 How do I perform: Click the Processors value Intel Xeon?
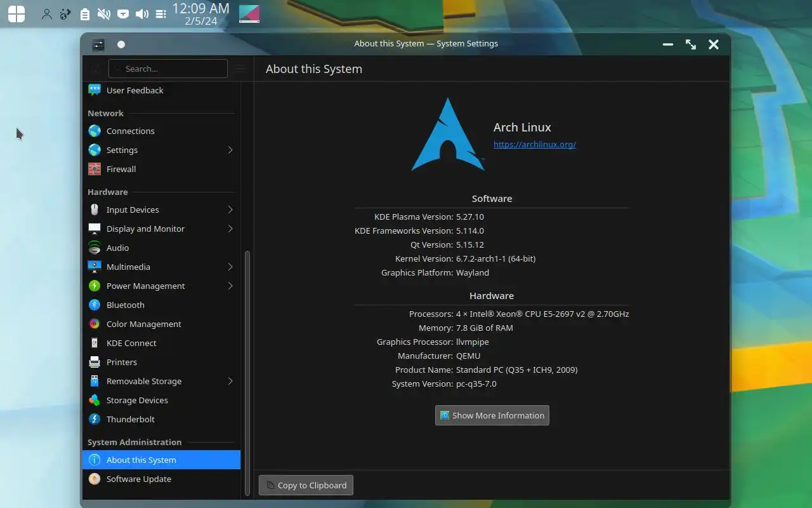[542, 314]
